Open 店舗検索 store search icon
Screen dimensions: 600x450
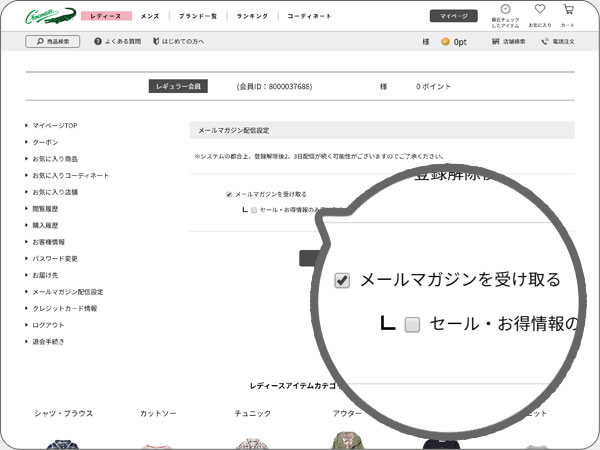[496, 42]
